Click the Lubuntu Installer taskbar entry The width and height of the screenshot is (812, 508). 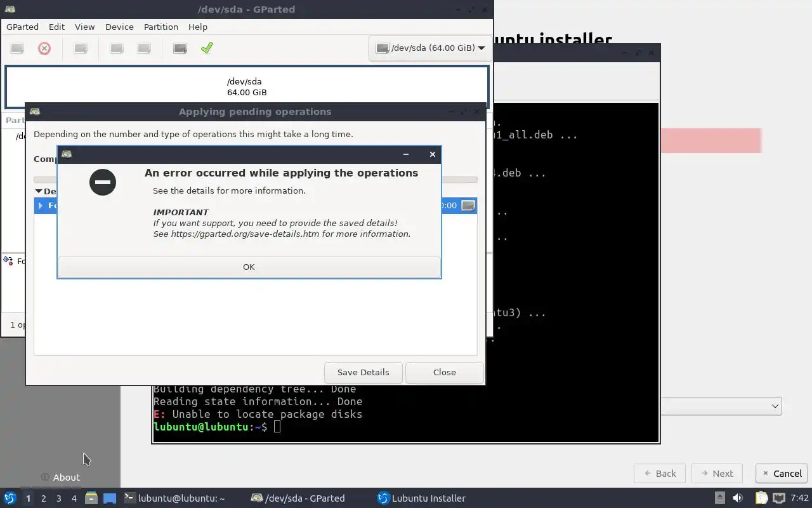(x=422, y=498)
